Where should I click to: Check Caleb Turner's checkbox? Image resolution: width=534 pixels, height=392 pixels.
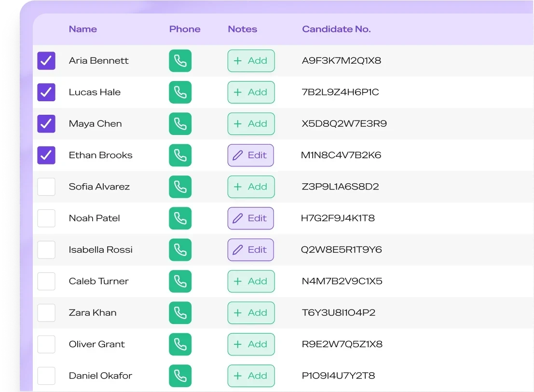click(46, 282)
